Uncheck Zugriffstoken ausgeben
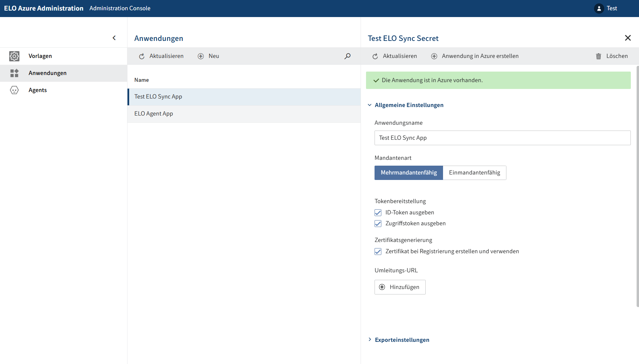This screenshot has width=639, height=364. click(x=378, y=224)
